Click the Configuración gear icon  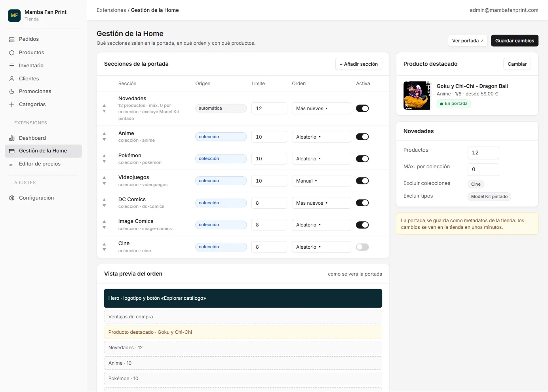[12, 198]
